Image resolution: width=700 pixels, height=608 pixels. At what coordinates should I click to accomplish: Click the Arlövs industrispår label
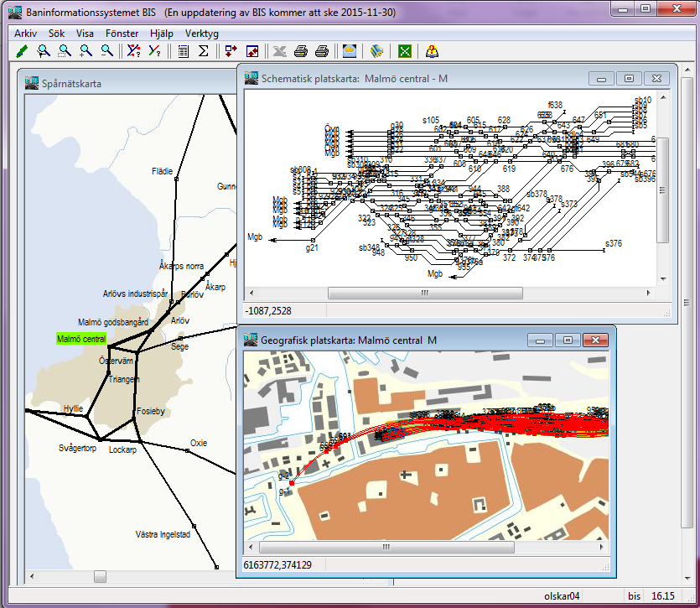[135, 294]
